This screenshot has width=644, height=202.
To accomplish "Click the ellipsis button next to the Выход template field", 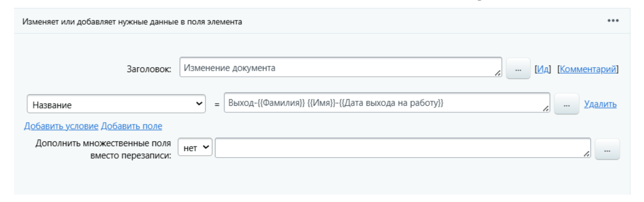I will [x=566, y=104].
